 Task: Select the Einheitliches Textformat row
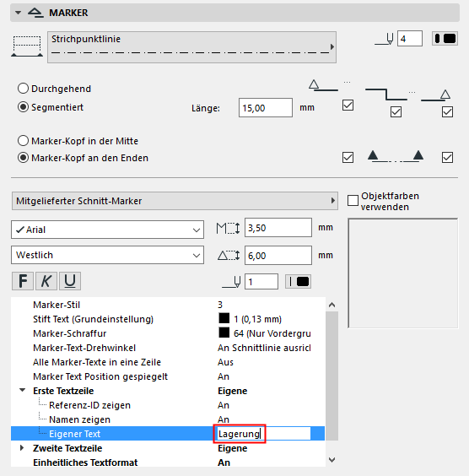tap(168, 462)
